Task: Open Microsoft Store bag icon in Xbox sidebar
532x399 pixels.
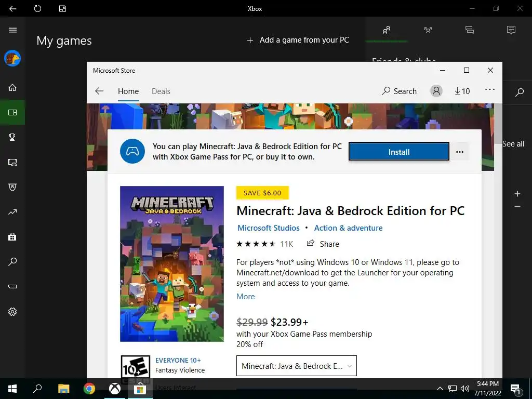Action: point(12,237)
